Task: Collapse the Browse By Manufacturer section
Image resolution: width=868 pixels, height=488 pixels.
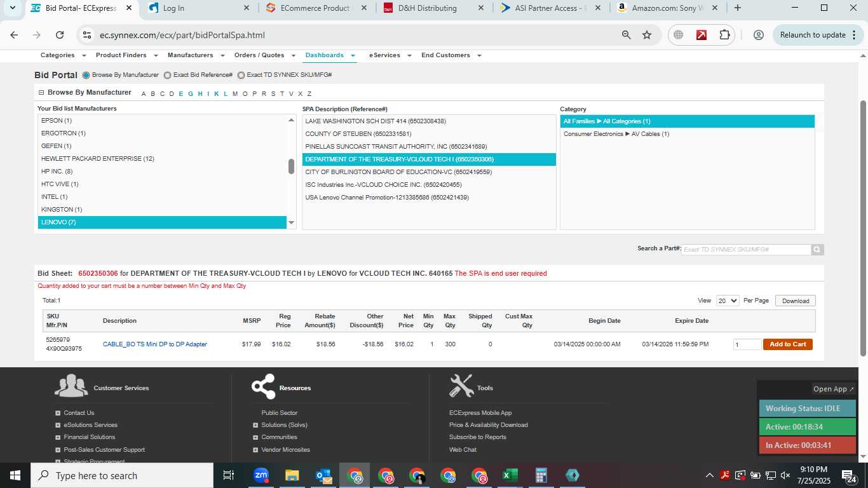Action: click(x=41, y=93)
